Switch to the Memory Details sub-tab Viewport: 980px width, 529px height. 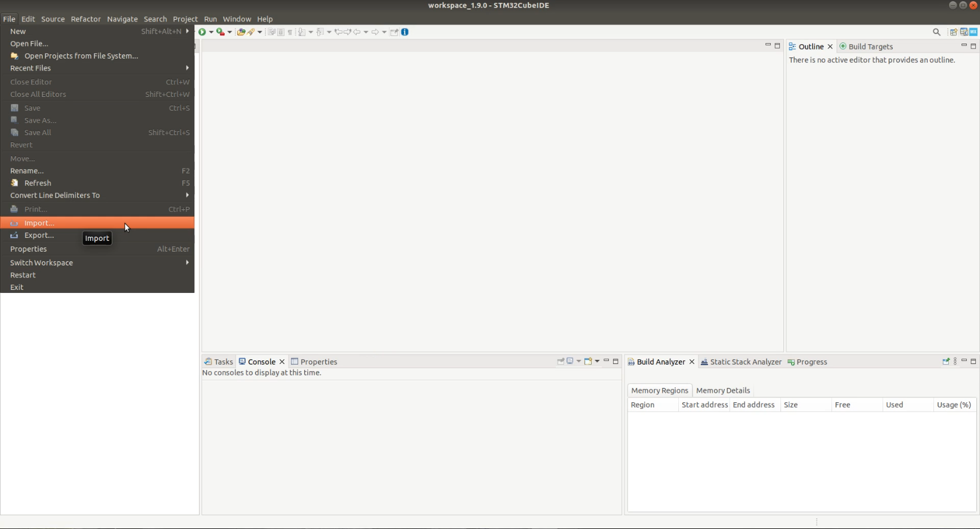[x=723, y=390]
